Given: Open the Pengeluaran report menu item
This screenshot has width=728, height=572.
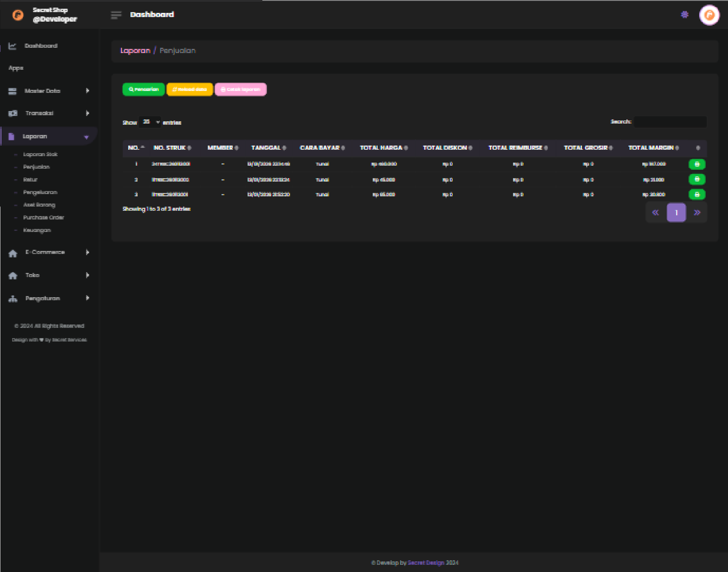Looking at the screenshot, I should pos(40,192).
